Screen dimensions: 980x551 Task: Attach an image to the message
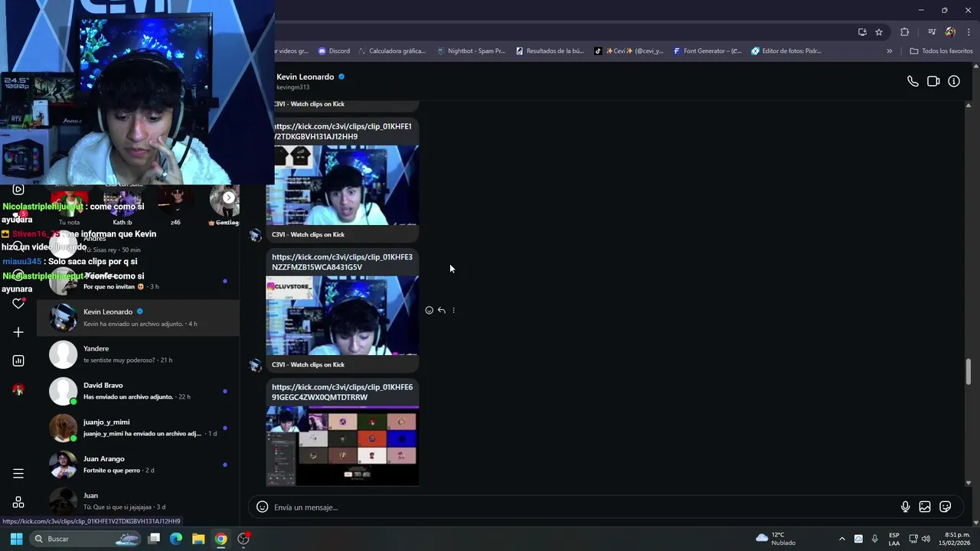tap(925, 507)
